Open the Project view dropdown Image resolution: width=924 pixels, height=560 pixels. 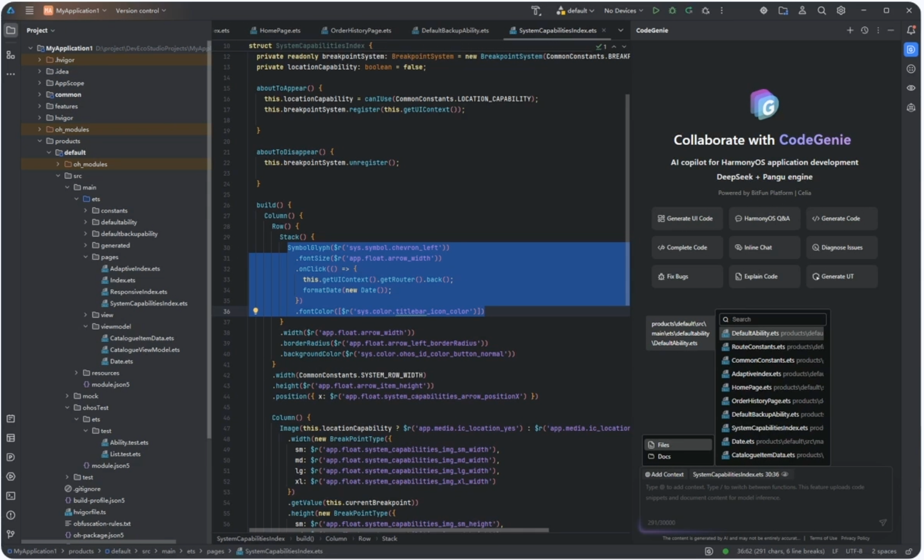click(x=41, y=30)
